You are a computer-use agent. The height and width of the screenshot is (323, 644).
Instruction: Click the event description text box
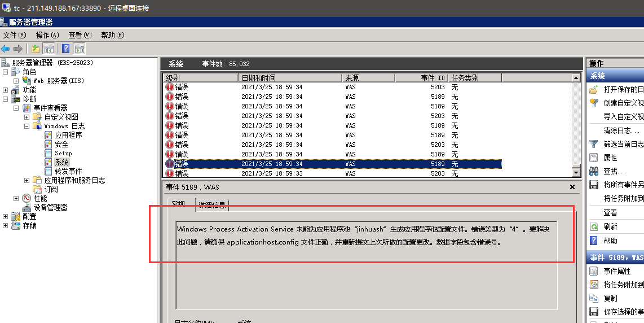pyautogui.click(x=367, y=265)
